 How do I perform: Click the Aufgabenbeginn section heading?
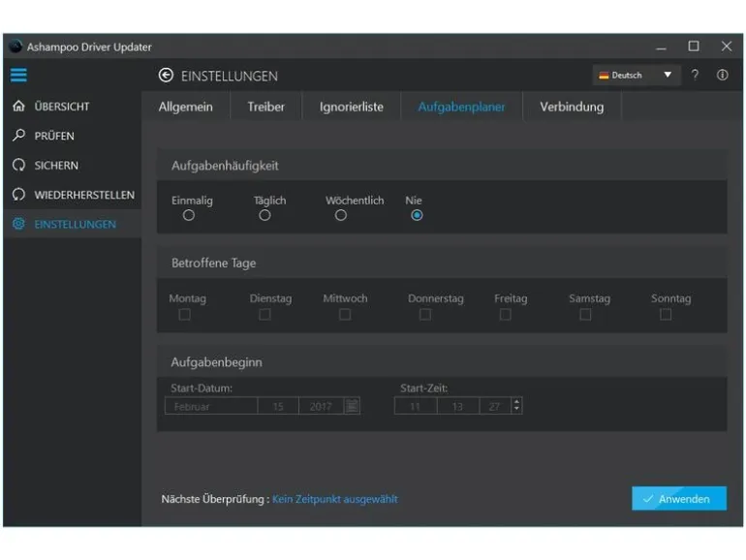tap(216, 362)
